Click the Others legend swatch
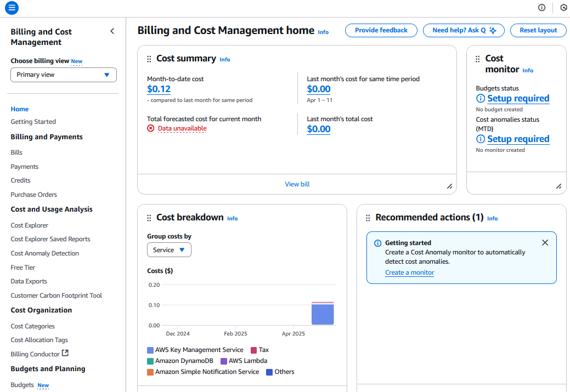 (269, 372)
